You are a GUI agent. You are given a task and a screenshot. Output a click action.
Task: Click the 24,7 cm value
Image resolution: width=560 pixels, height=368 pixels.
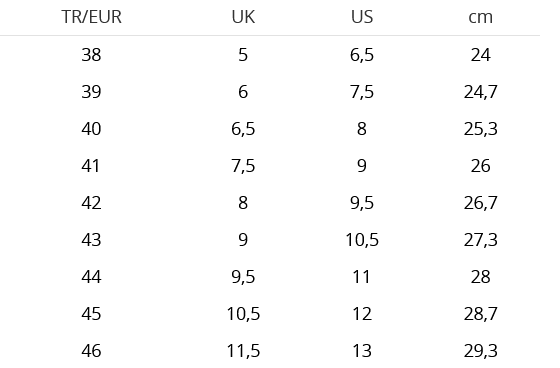(x=480, y=91)
